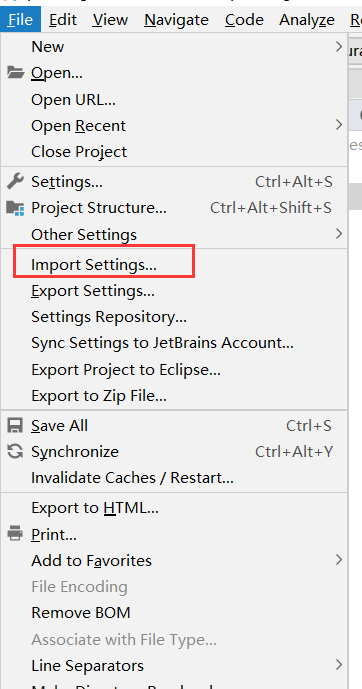The height and width of the screenshot is (689, 362).
Task: Click the Project Structure folder icon
Action: click(15, 208)
